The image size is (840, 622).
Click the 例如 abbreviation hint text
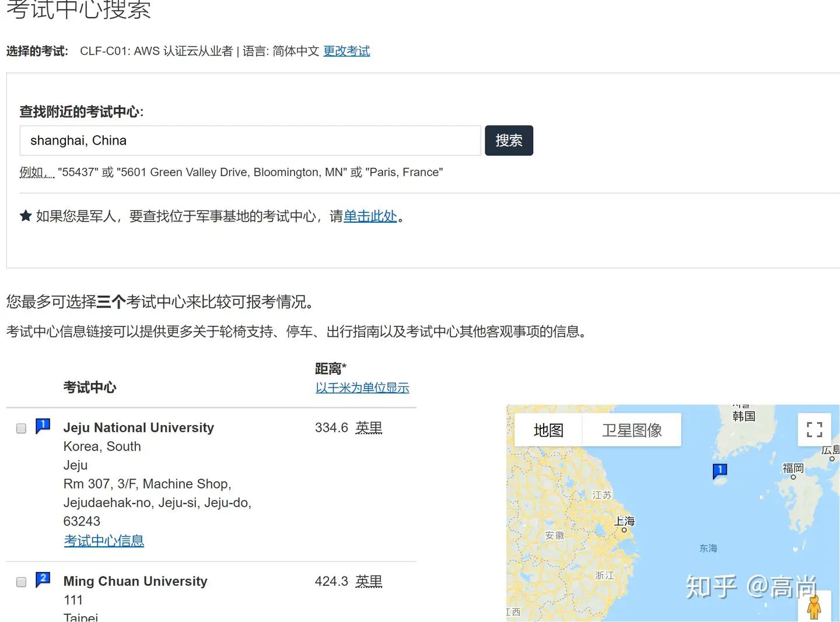click(x=37, y=173)
